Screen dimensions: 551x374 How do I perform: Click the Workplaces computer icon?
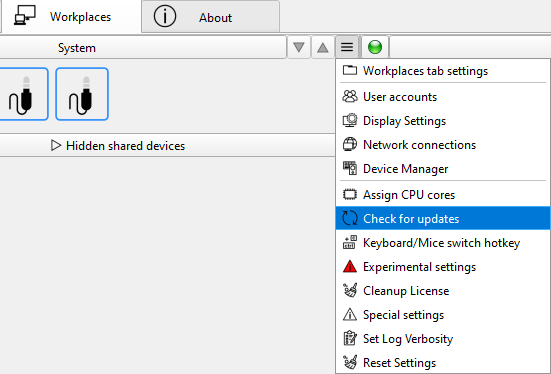point(25,15)
